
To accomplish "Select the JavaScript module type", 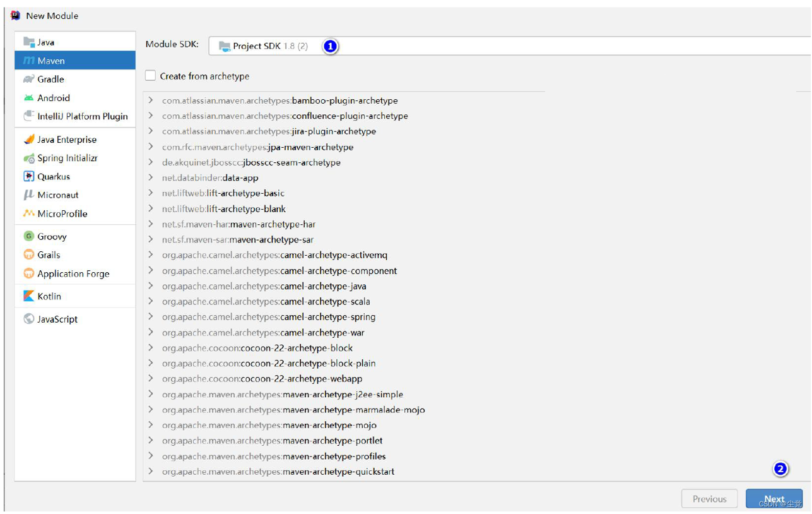I will click(x=57, y=319).
